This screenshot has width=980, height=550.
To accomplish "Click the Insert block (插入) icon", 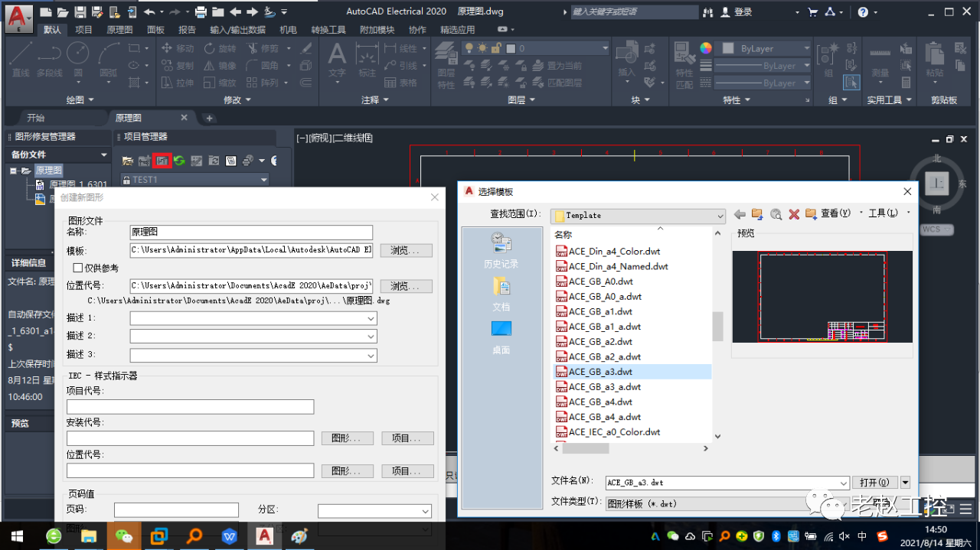I will [626, 60].
